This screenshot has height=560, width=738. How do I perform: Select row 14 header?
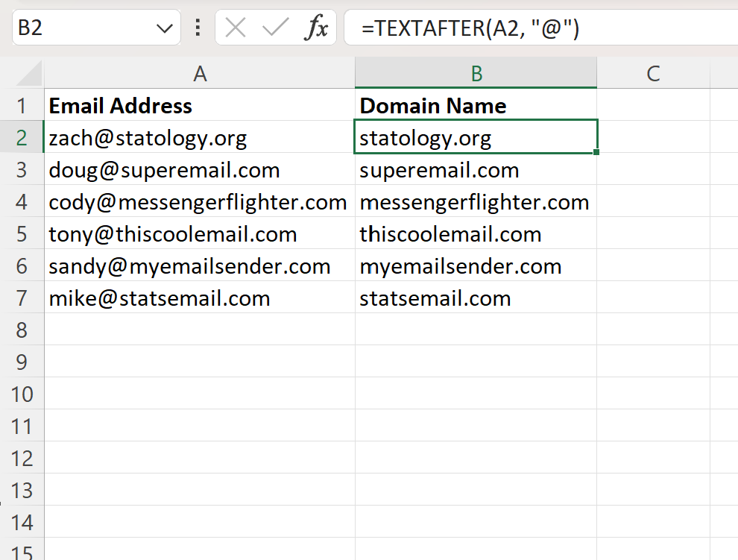(22, 521)
